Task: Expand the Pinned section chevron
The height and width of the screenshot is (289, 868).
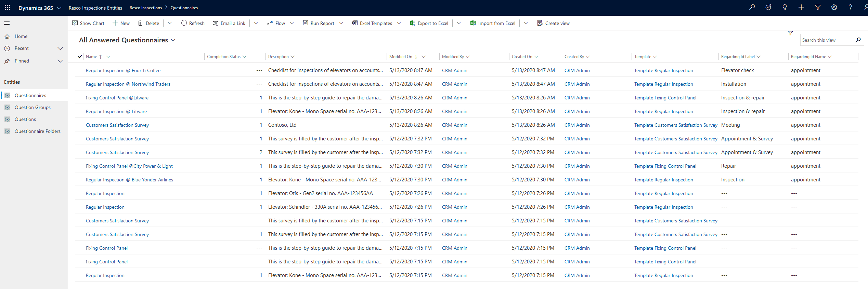Action: 60,61
